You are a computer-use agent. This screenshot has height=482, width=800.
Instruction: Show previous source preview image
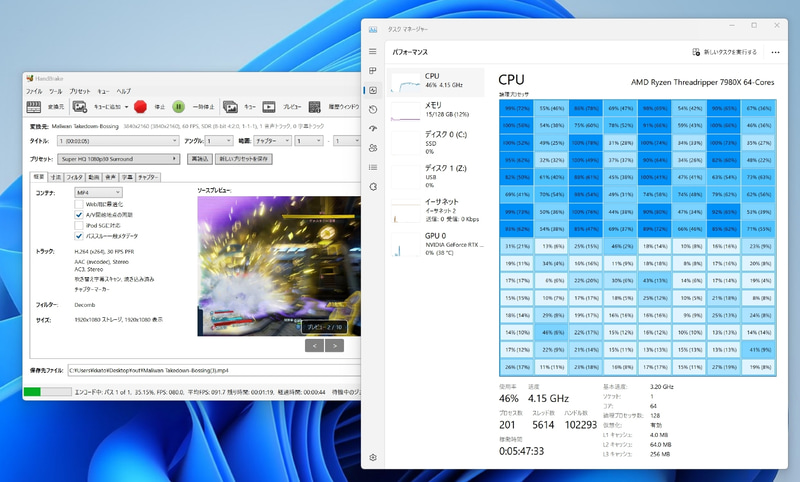point(314,346)
